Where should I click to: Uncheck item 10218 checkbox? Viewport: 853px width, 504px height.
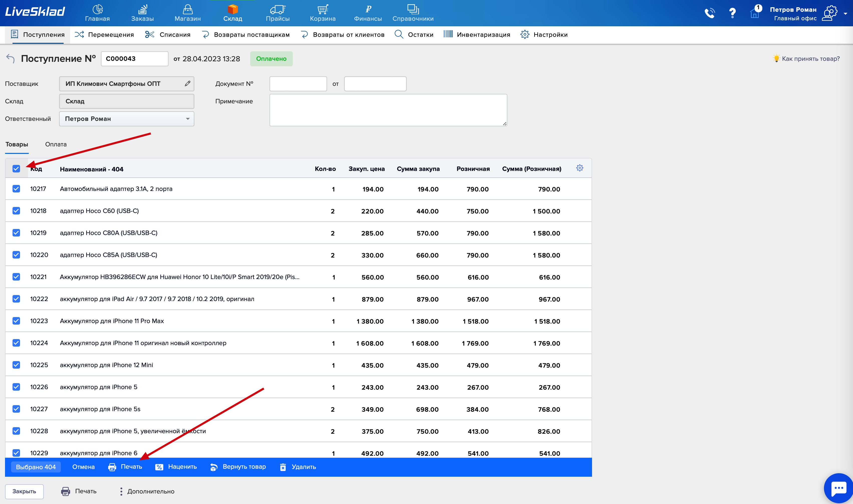pos(16,211)
